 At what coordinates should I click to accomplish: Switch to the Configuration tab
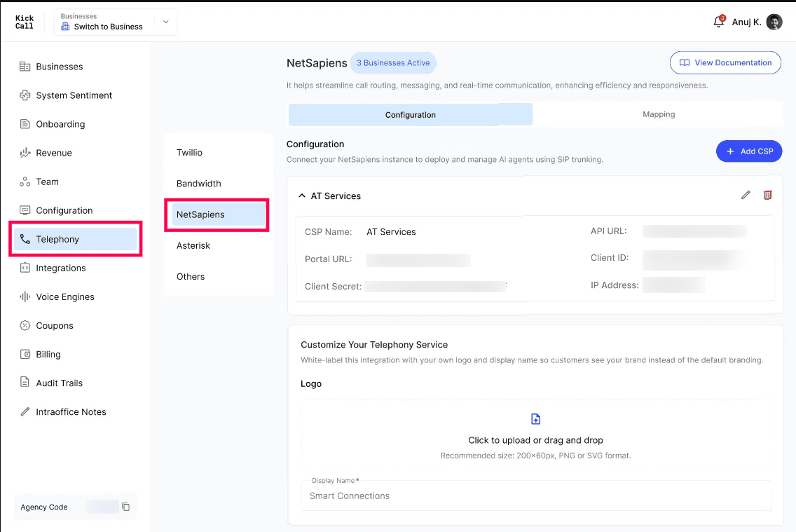pos(410,115)
